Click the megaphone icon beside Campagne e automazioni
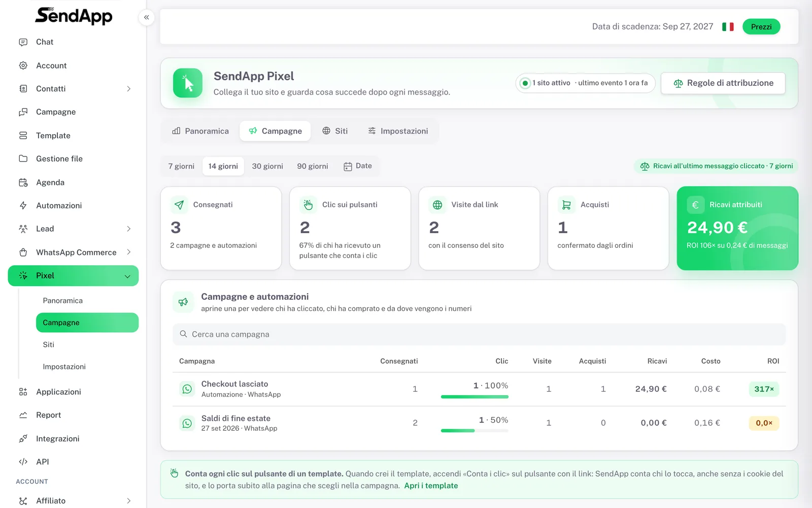Viewport: 812px width, 508px height. point(183,302)
